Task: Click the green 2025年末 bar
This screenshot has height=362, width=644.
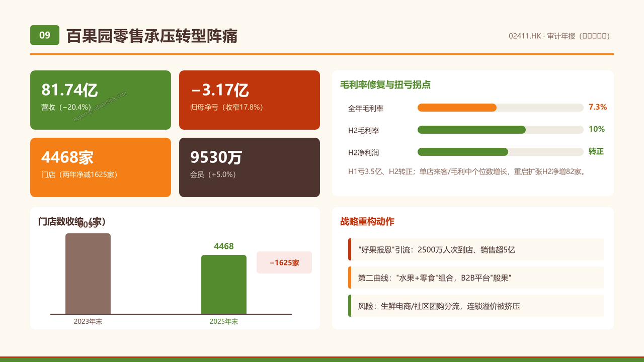Action: click(224, 285)
